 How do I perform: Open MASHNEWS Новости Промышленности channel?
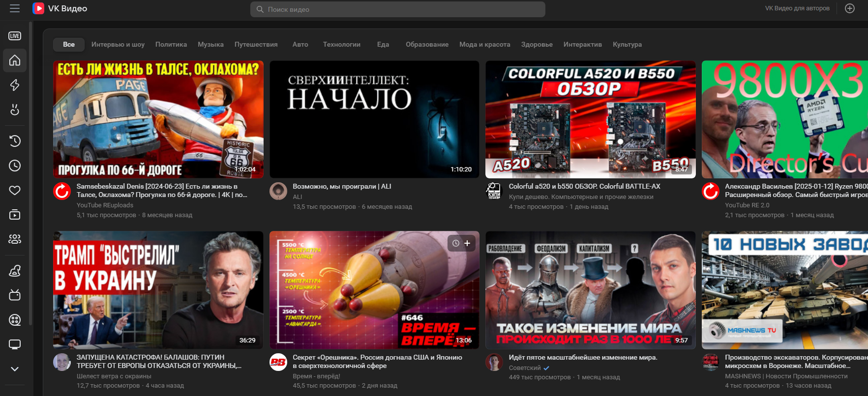point(786,376)
